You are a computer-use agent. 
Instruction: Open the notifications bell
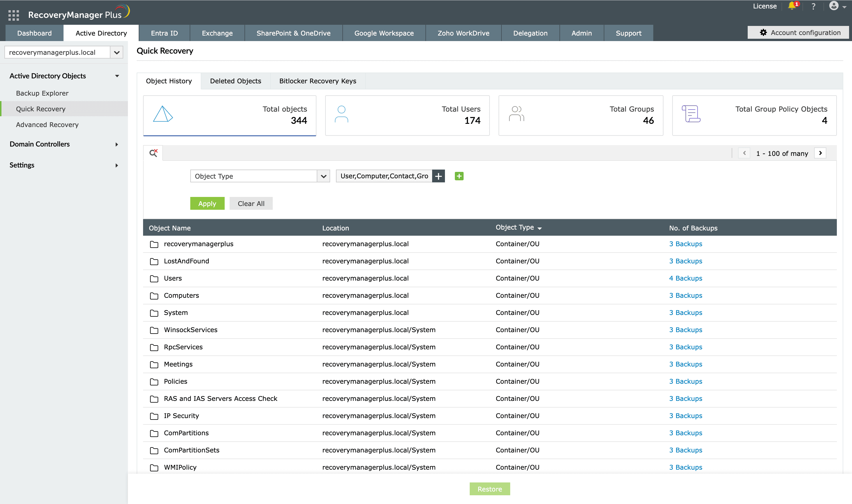pyautogui.click(x=793, y=6)
